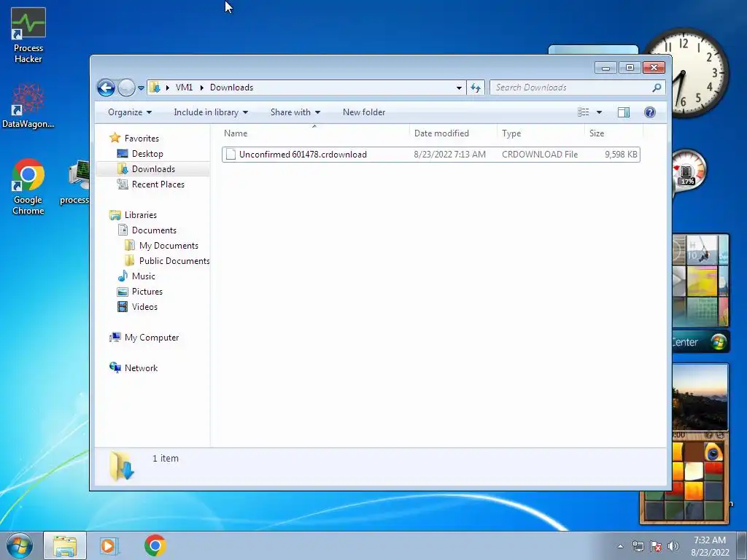Change your view icon button

point(583,112)
